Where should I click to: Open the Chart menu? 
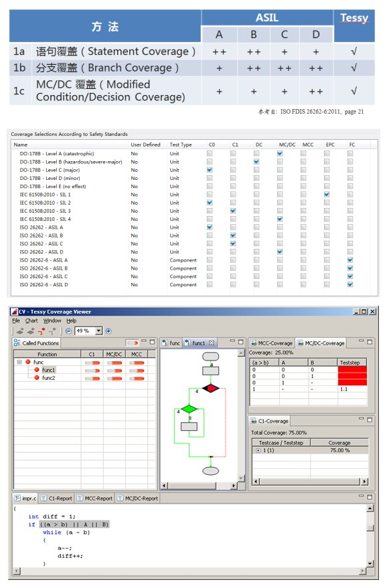31,320
